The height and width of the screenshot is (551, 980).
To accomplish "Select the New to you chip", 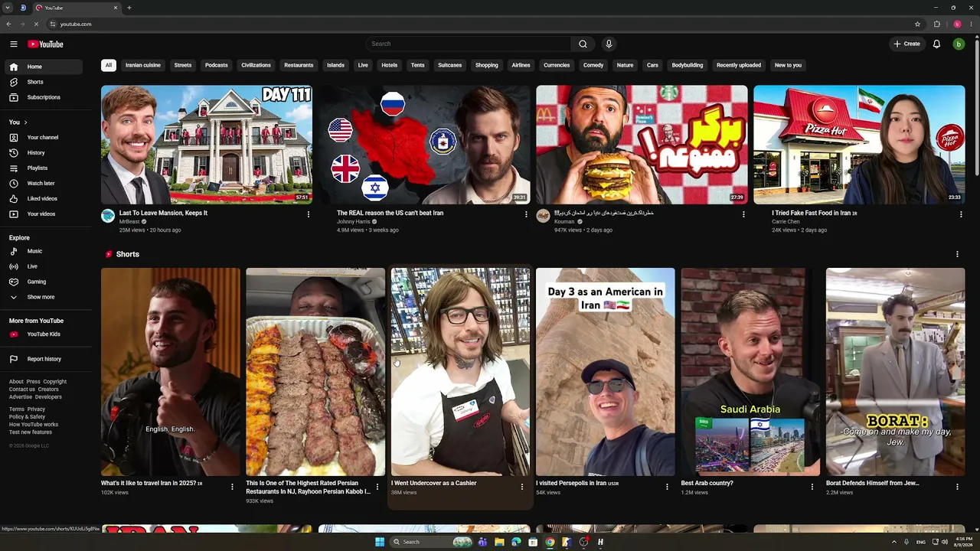I will [788, 65].
